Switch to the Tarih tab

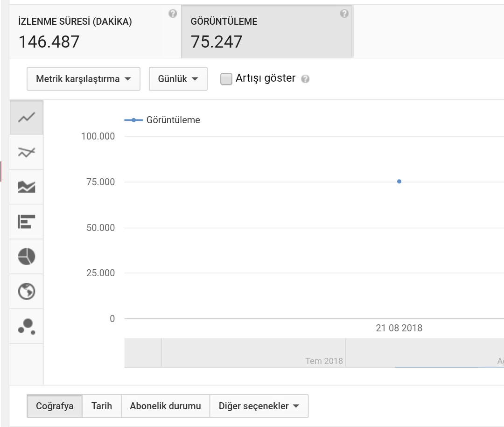[102, 406]
